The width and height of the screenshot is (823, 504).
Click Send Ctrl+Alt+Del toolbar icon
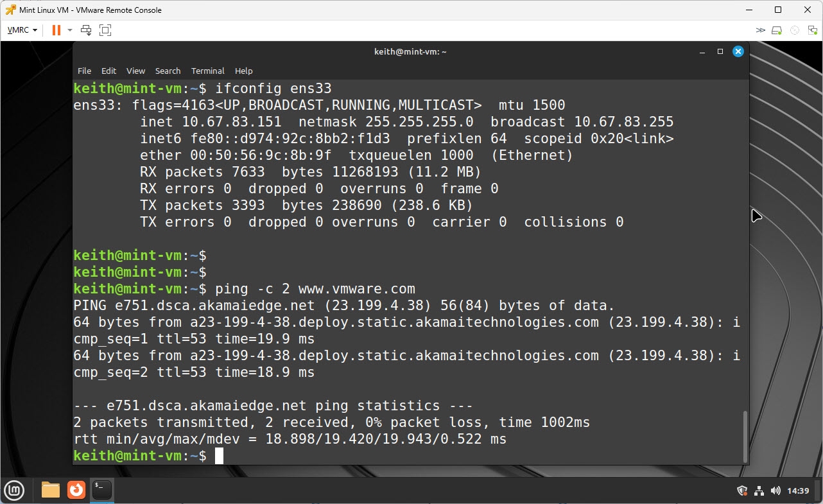point(86,30)
